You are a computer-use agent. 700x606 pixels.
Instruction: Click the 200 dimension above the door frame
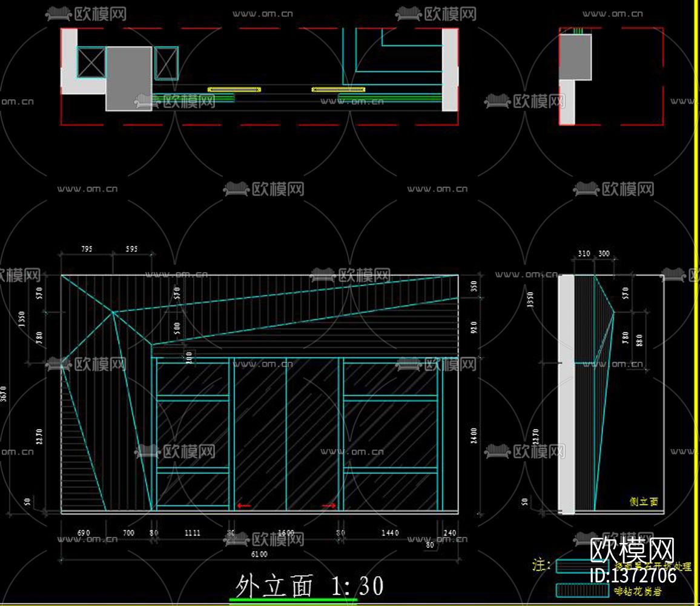coord(189,356)
